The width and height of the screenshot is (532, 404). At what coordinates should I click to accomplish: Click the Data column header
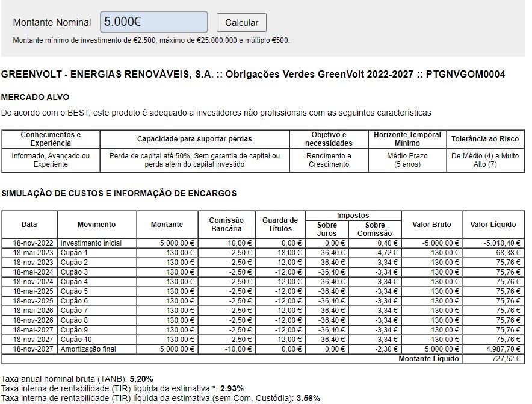(x=29, y=225)
